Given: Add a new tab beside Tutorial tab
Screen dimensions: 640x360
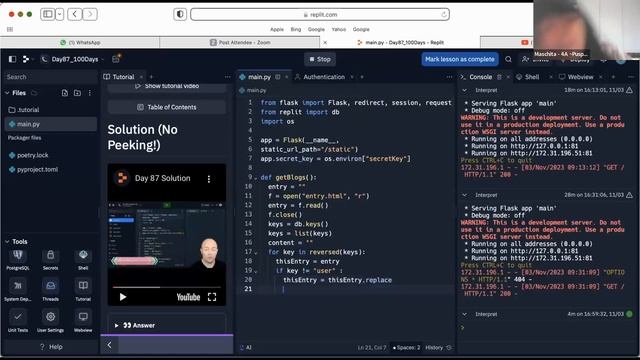Looking at the screenshot, I should [151, 77].
